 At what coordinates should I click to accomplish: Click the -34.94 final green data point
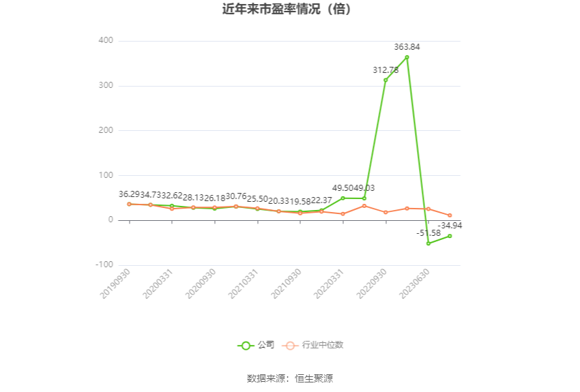pyautogui.click(x=450, y=236)
